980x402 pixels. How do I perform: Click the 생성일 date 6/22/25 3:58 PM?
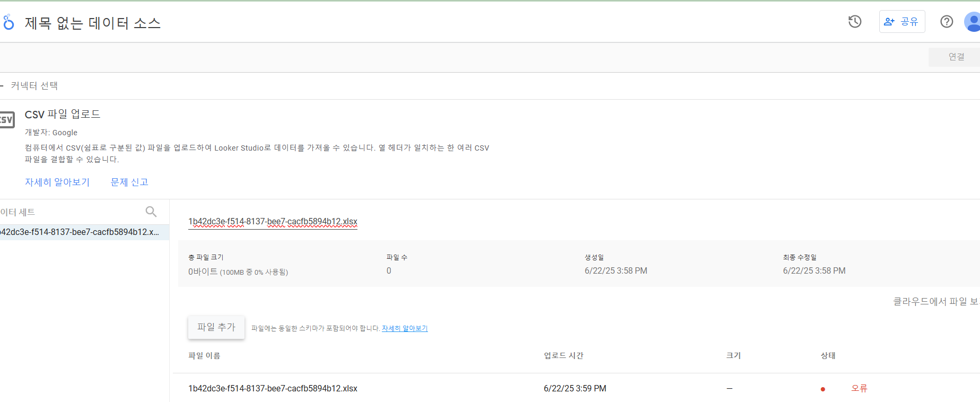point(616,271)
